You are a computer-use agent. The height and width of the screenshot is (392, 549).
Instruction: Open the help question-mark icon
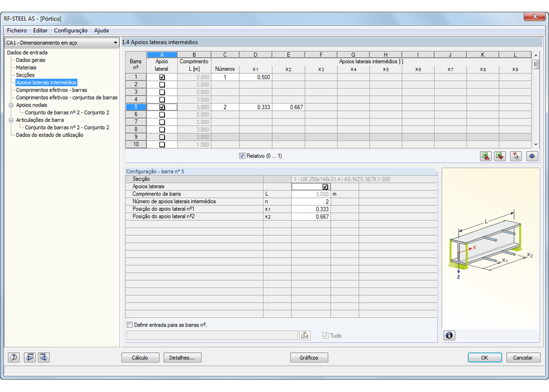(x=13, y=357)
